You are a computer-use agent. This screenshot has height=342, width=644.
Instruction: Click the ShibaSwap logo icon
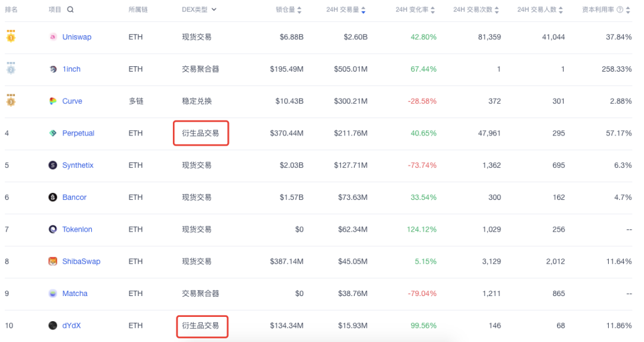pos(53,261)
